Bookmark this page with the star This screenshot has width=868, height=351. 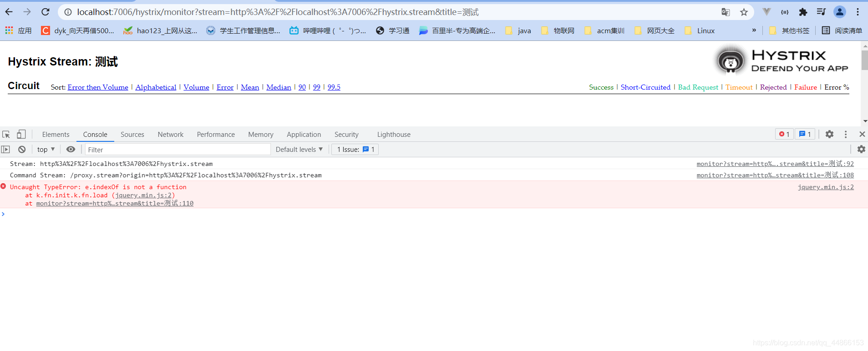pos(744,12)
